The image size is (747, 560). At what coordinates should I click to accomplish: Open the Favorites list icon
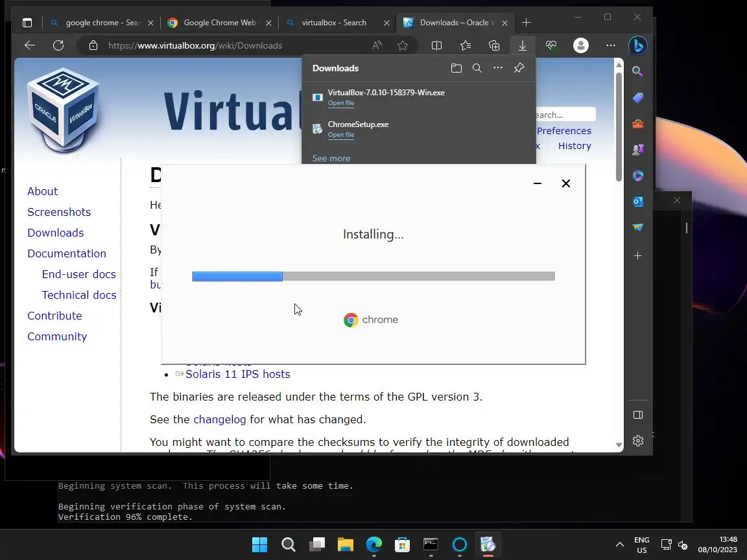466,45
